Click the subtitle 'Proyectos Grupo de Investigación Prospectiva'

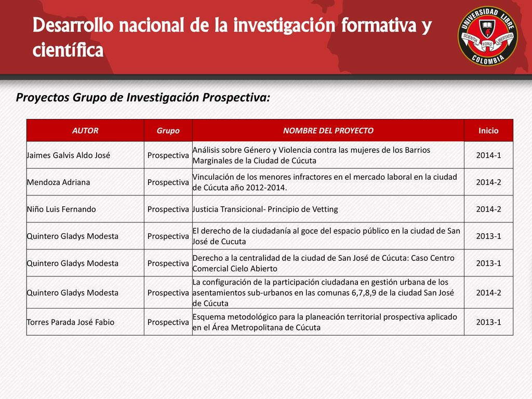tap(143, 97)
